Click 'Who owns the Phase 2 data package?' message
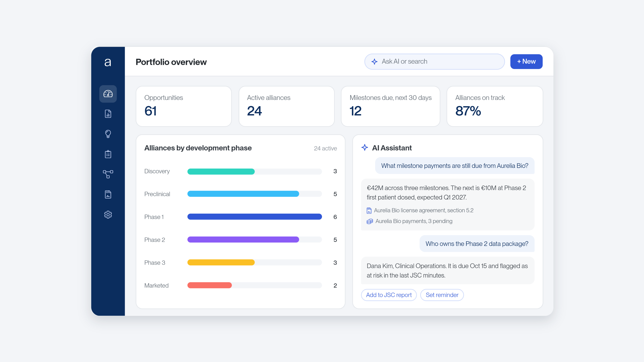Viewport: 644px width, 362px height. [477, 244]
